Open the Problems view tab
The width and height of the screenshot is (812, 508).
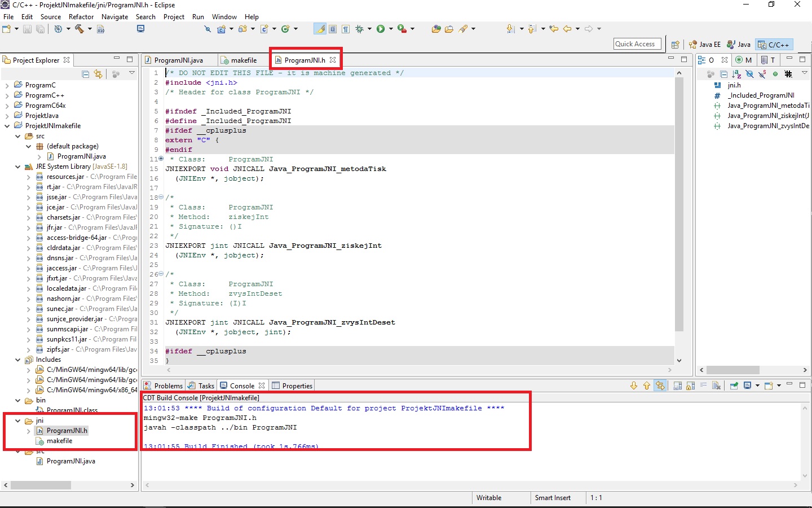[x=167, y=386]
